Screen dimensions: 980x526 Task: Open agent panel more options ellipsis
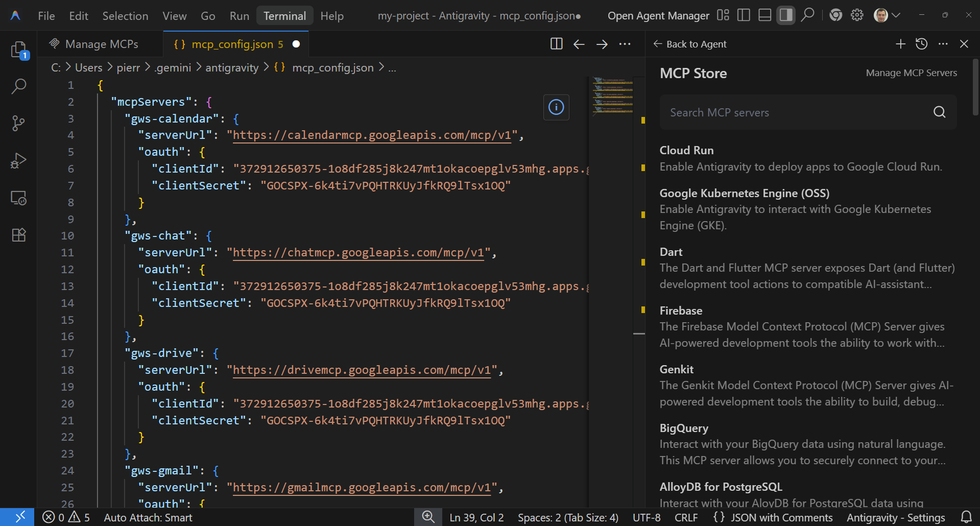(943, 44)
